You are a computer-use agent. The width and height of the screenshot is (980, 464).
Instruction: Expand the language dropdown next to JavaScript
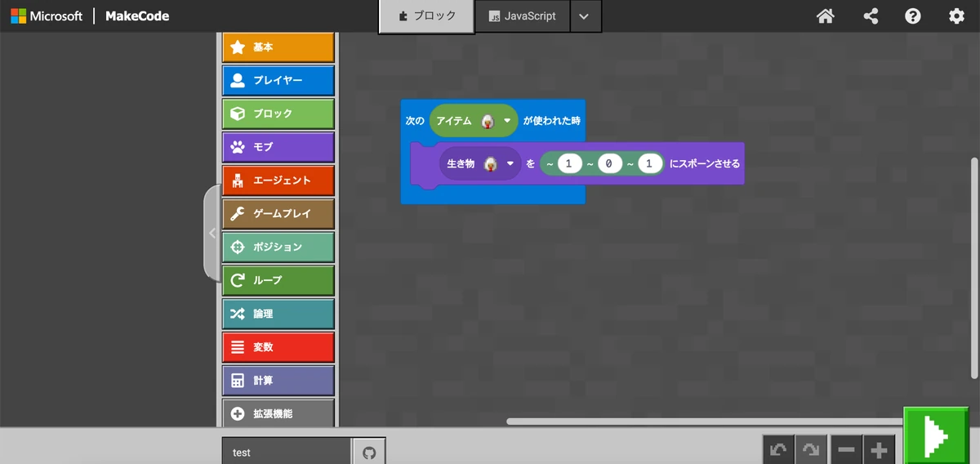click(x=586, y=16)
